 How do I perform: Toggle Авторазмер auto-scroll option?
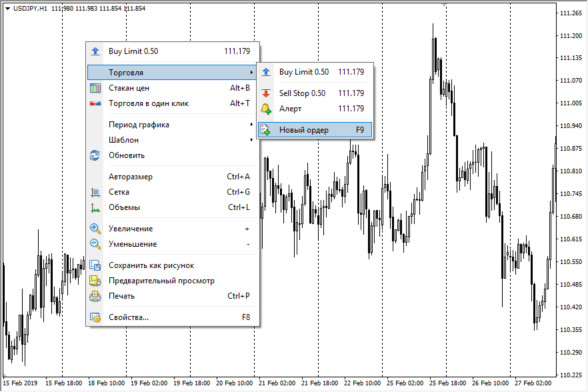click(x=173, y=177)
